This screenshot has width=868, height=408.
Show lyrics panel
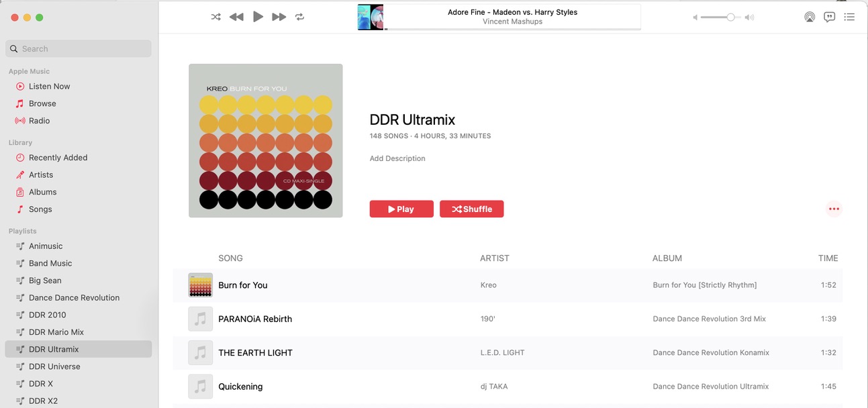coord(830,17)
